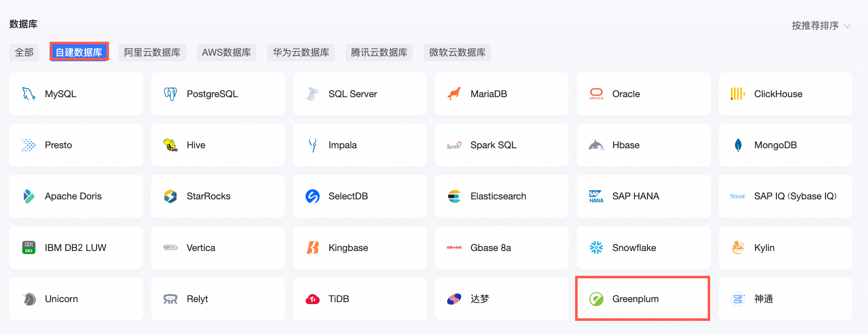Image resolution: width=868 pixels, height=334 pixels.
Task: Click the red Gbase logo icon
Action: (x=454, y=247)
